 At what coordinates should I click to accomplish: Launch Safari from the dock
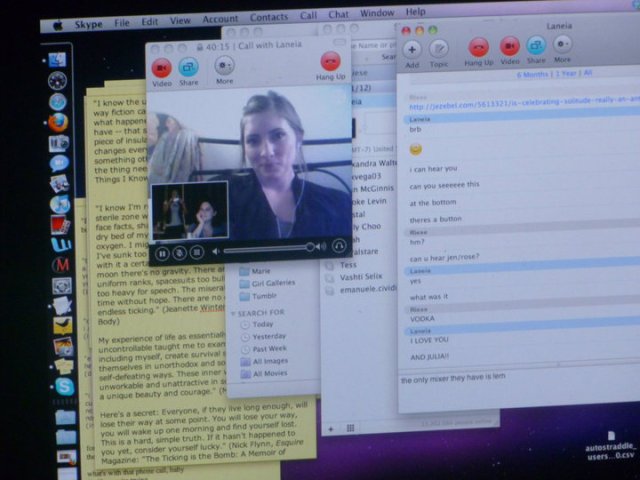pos(58,102)
